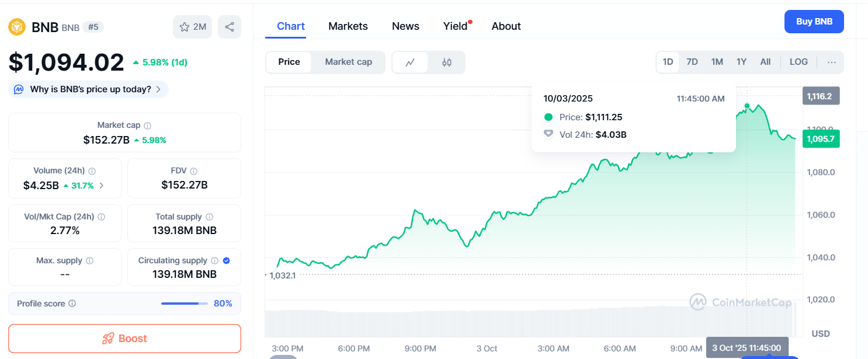Viewport: 868px width, 359px height.
Task: Click info icon next to Market cap
Action: [148, 126]
